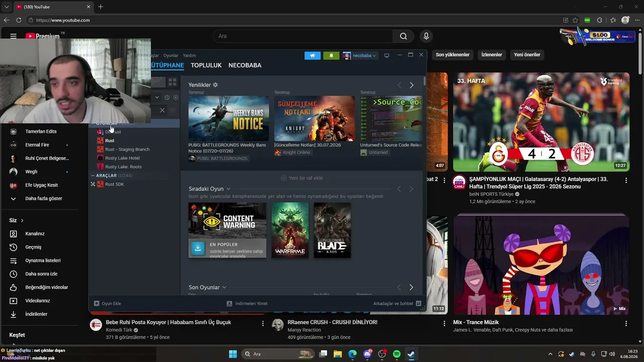Expand the Siz section in YouTube sidebar

(17, 220)
